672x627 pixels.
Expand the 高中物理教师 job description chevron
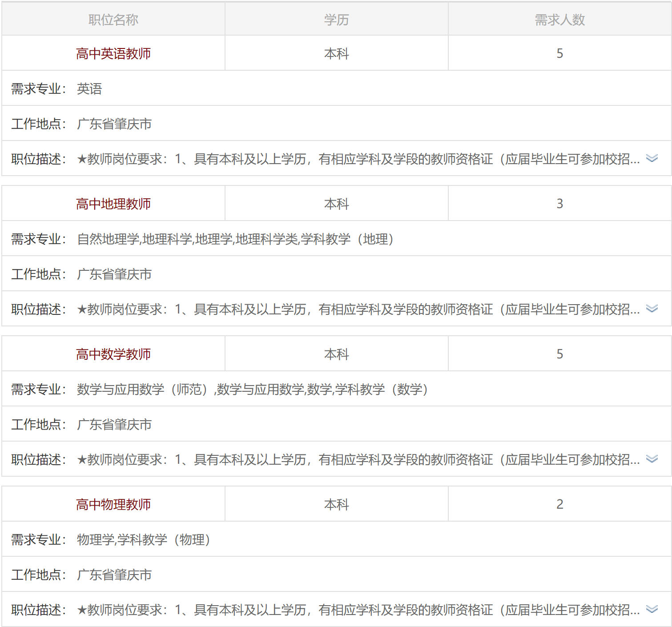(652, 609)
